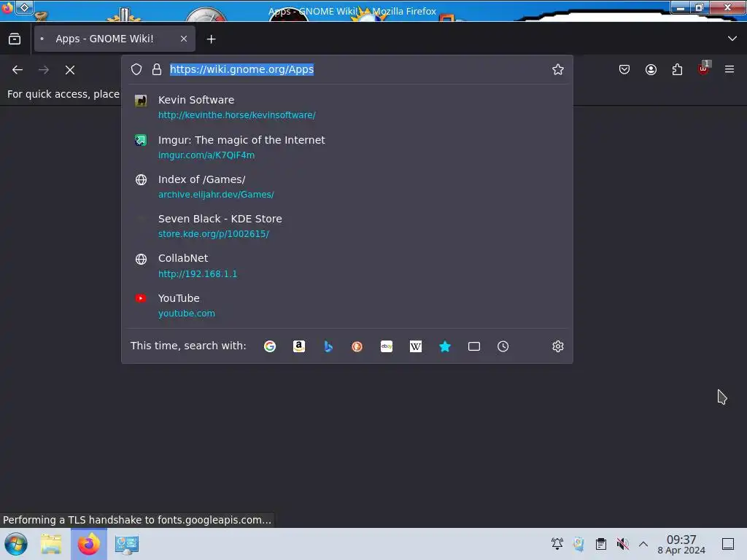Open Firefox application hamburger menu
Viewport: 747px width, 560px height.
click(x=729, y=69)
